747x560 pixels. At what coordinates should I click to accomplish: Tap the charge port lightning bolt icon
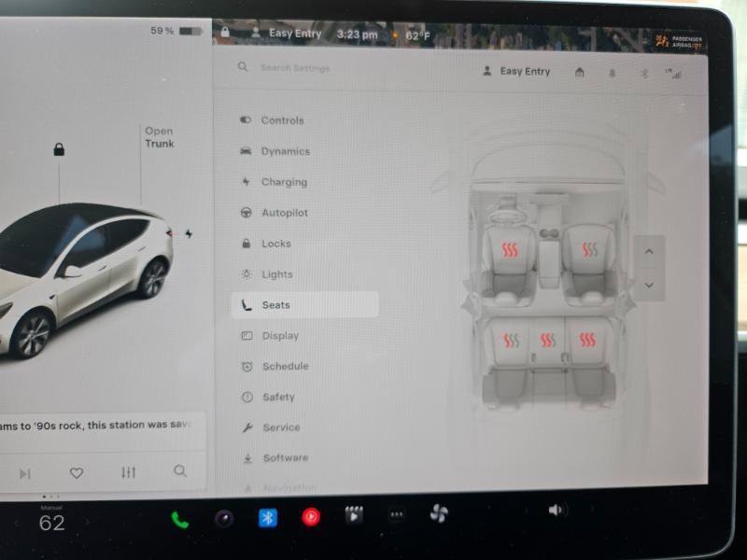[x=188, y=234]
